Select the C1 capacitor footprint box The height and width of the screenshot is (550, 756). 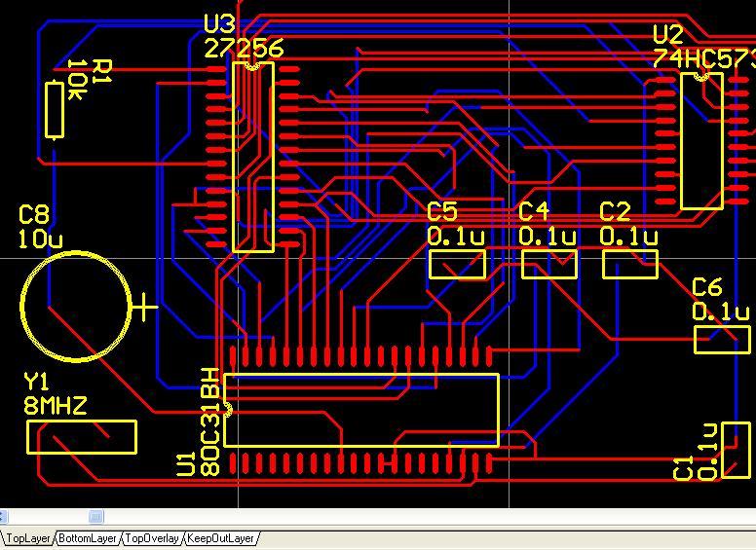point(736,451)
